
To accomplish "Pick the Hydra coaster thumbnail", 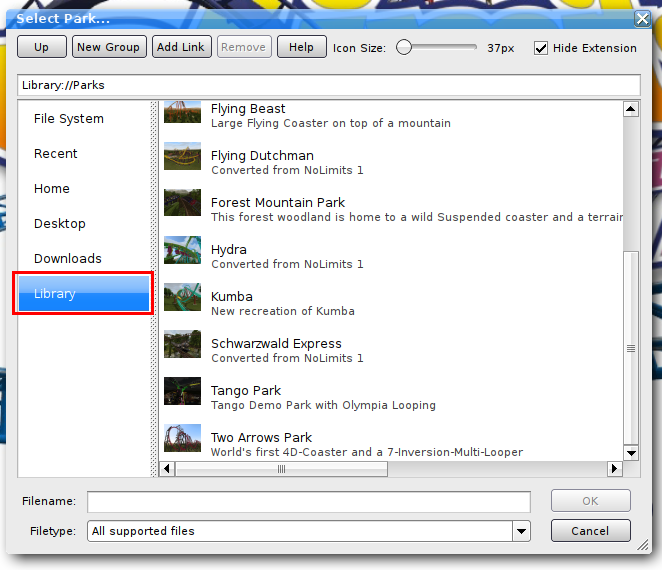I will [x=182, y=250].
